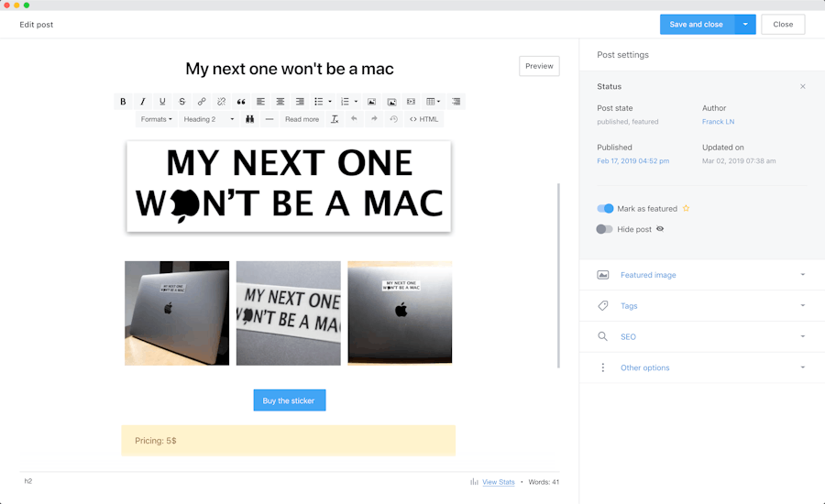Insert a blockquote
This screenshot has height=504, width=825.
241,102
